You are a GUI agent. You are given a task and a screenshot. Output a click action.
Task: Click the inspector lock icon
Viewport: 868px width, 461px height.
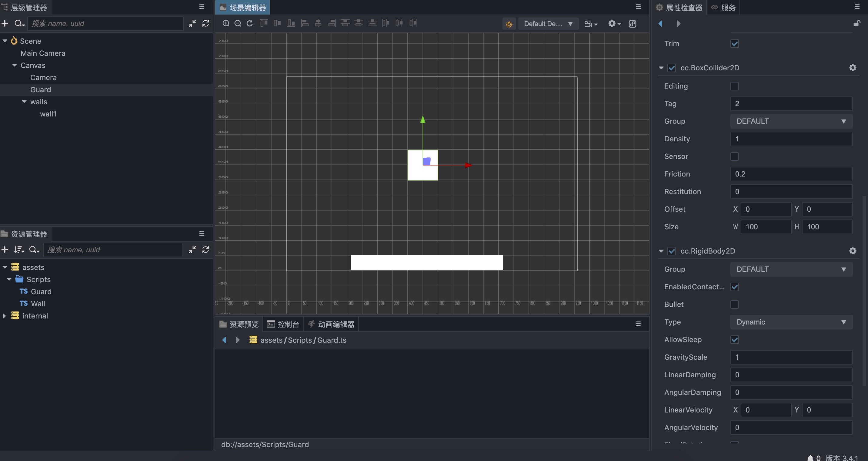point(856,23)
